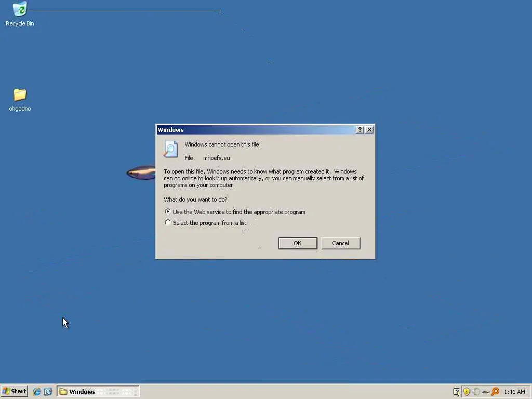The image size is (532, 399).
Task: Click the dialog's help (?) title button
Action: [x=360, y=129]
